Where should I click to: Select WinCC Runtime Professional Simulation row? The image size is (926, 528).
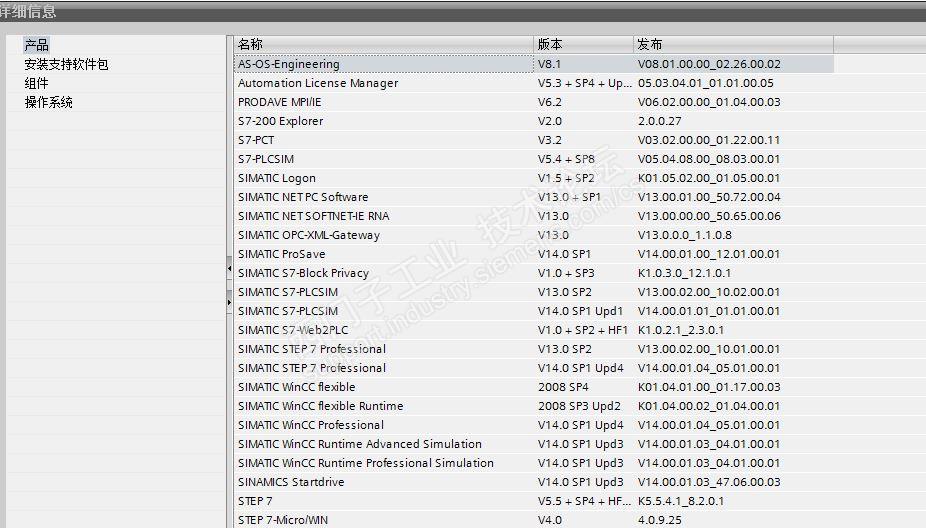point(534,463)
